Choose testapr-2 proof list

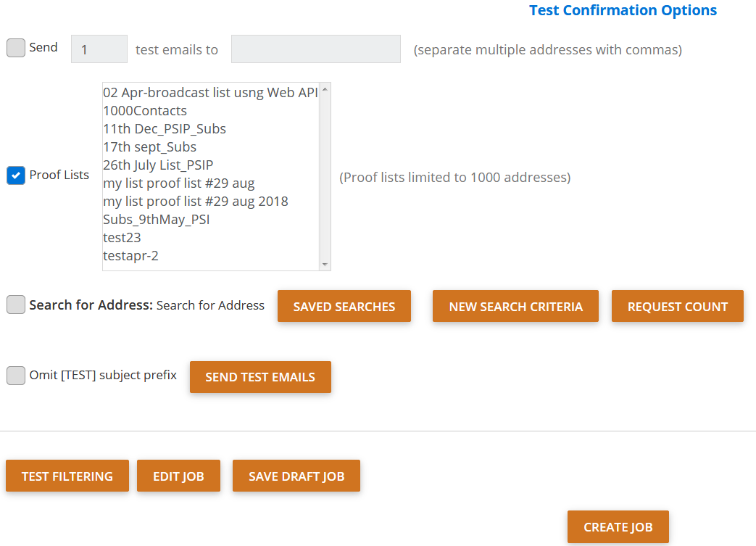[211, 256]
